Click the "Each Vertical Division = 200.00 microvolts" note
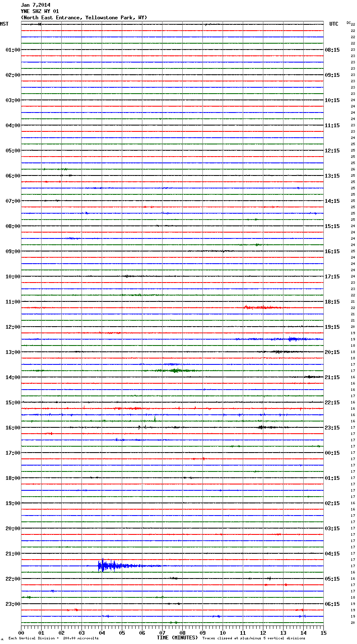The height and width of the screenshot is (644, 357). coord(53,639)
